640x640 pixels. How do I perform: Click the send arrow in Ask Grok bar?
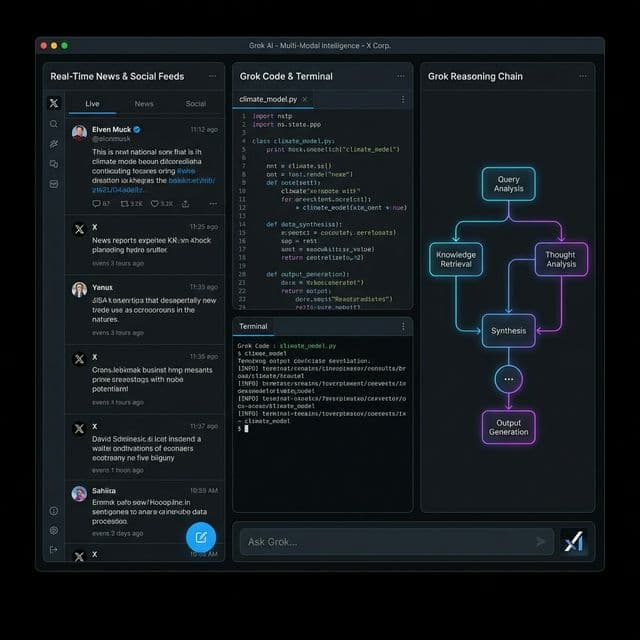[540, 542]
